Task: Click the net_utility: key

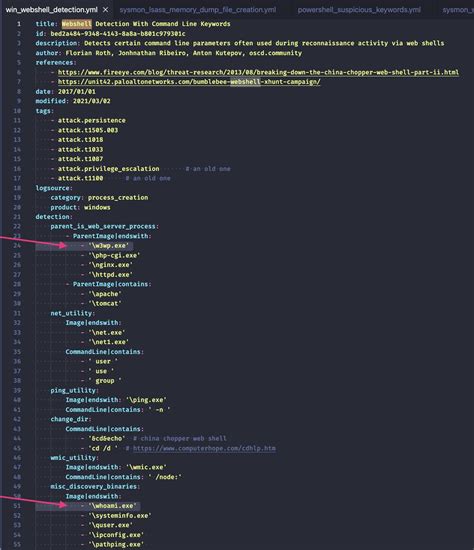Action: point(73,313)
